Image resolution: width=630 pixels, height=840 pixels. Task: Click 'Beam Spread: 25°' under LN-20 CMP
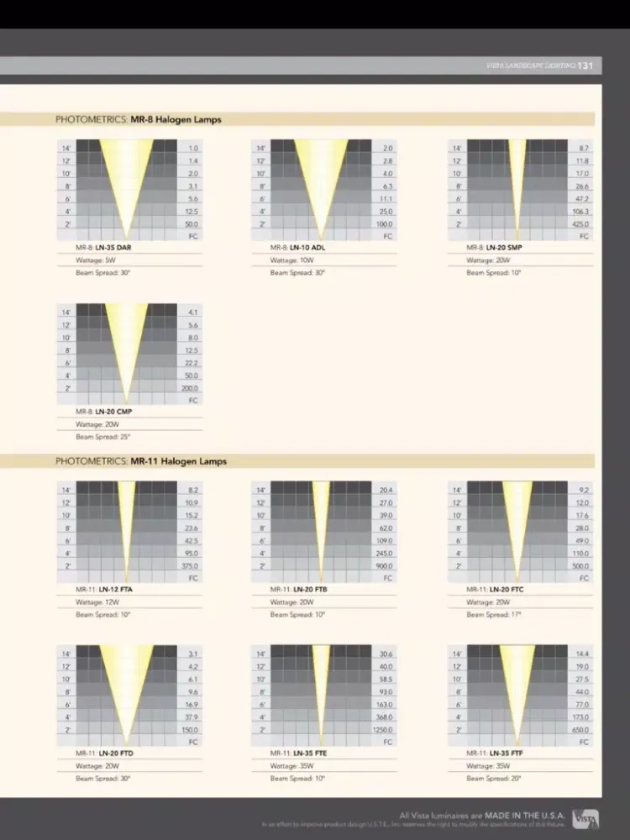point(102,437)
